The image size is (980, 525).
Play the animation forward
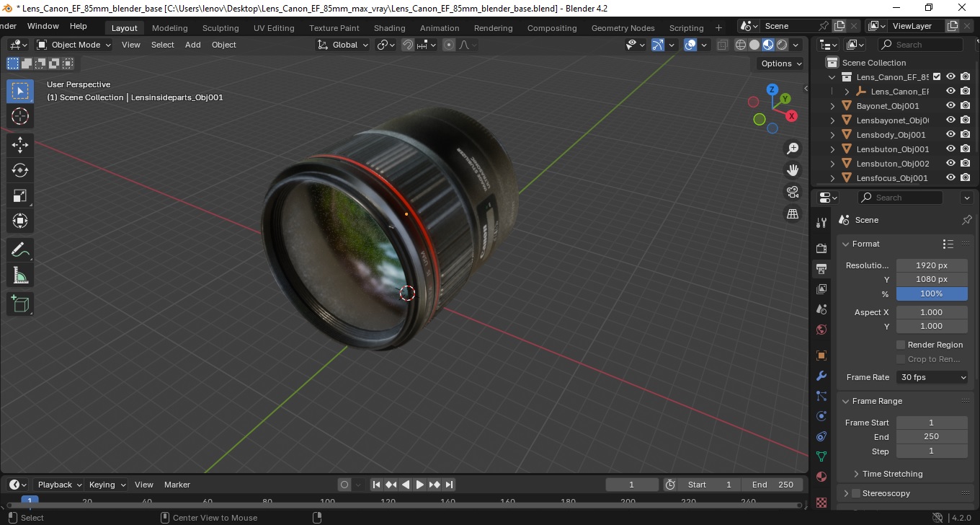click(x=420, y=485)
